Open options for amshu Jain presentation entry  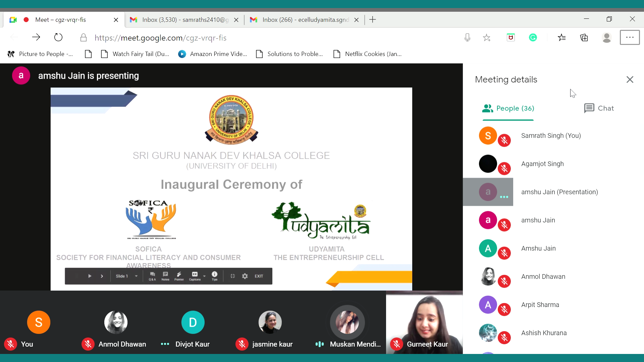tap(504, 197)
